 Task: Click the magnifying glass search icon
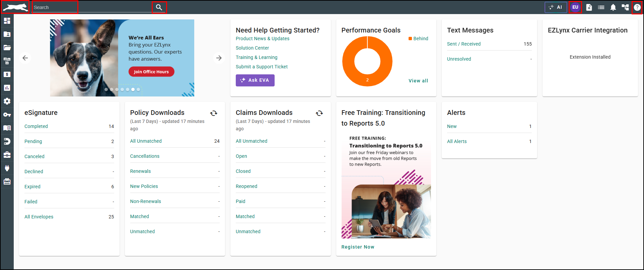tap(159, 7)
